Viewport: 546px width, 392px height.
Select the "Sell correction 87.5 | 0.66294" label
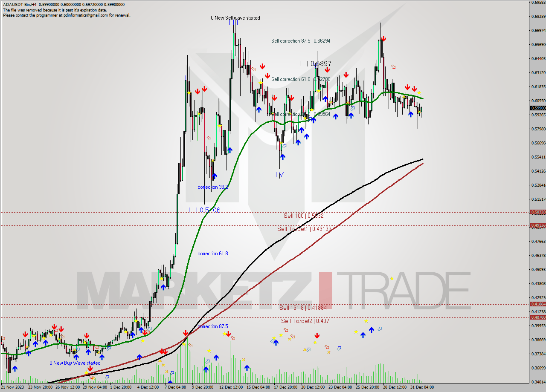point(301,41)
